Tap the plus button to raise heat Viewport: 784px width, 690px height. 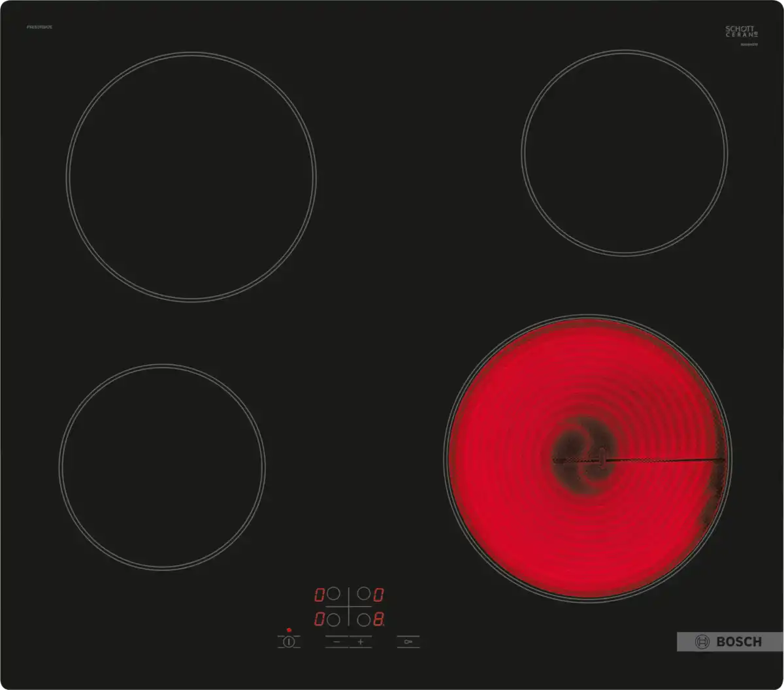point(360,642)
